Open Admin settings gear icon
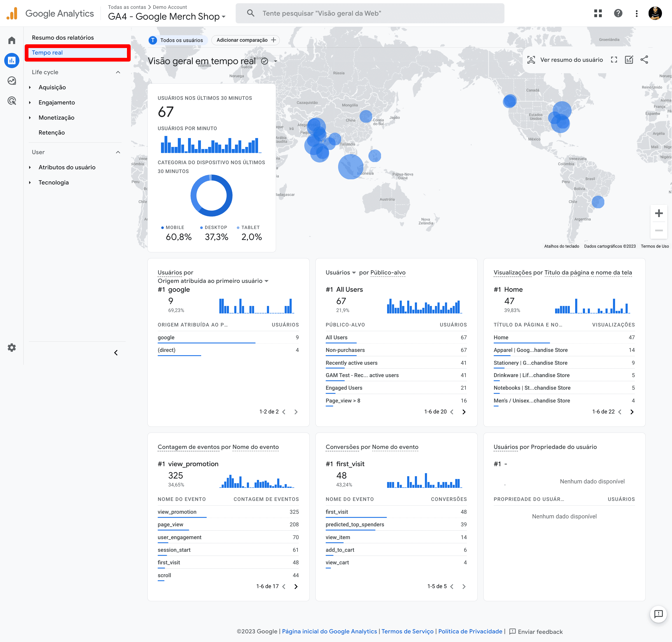The image size is (672, 642). click(12, 348)
